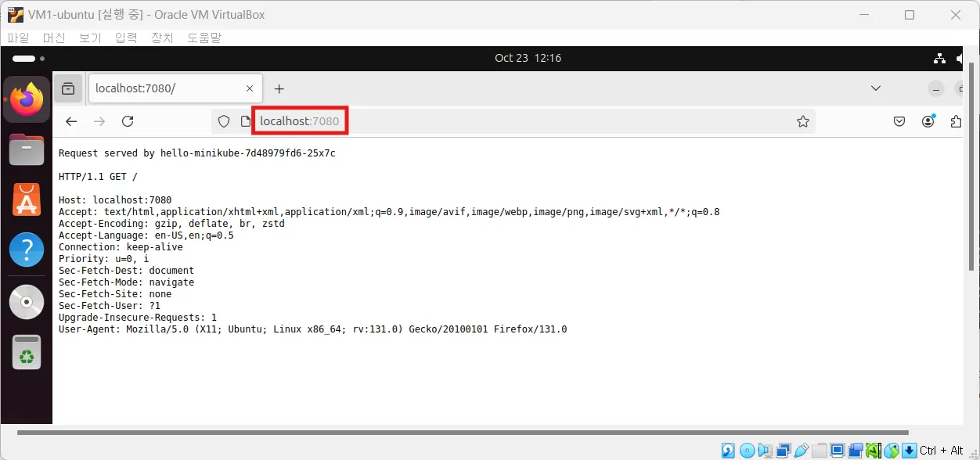Open the Ubuntu Activities workspace indicator
The height and width of the screenshot is (460, 980).
click(x=28, y=59)
